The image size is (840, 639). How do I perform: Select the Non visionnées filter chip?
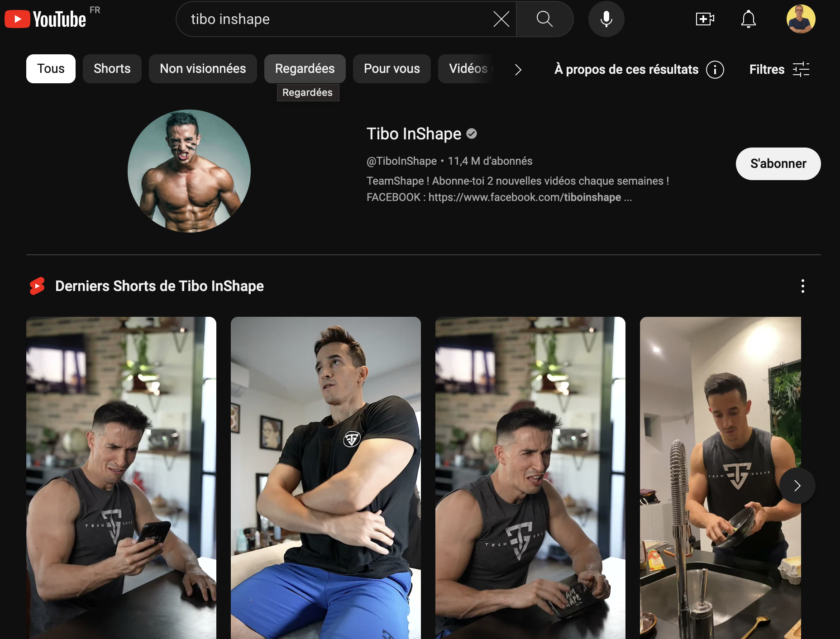click(203, 69)
